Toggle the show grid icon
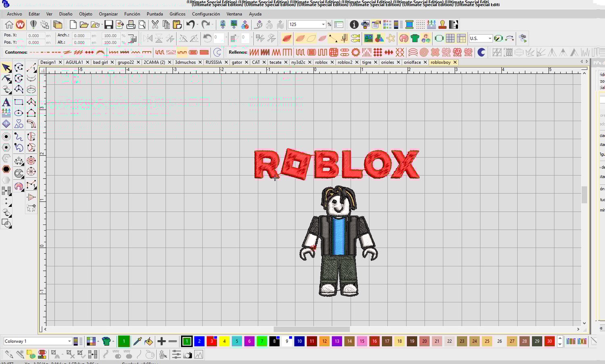This screenshot has width=605, height=364. [450, 39]
